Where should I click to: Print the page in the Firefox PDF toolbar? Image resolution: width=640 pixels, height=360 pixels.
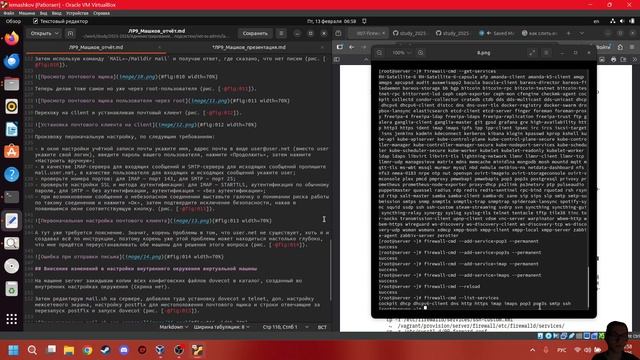click(x=613, y=60)
